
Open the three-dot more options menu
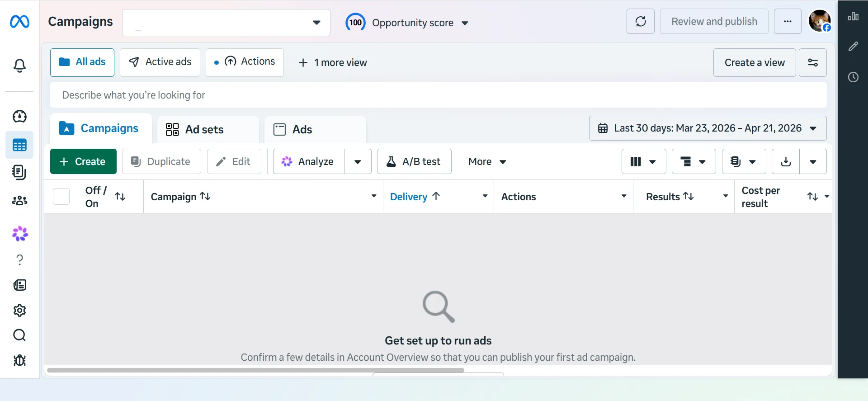click(788, 21)
